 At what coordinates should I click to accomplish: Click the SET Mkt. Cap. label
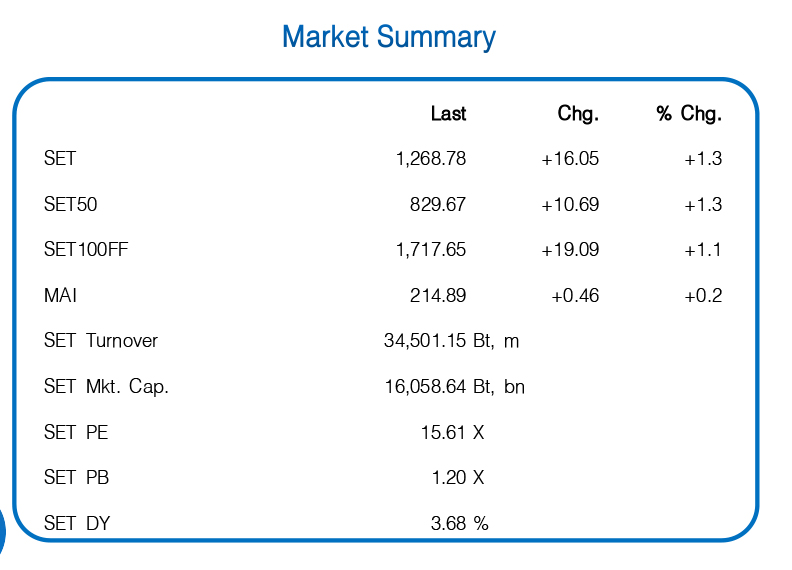point(106,387)
